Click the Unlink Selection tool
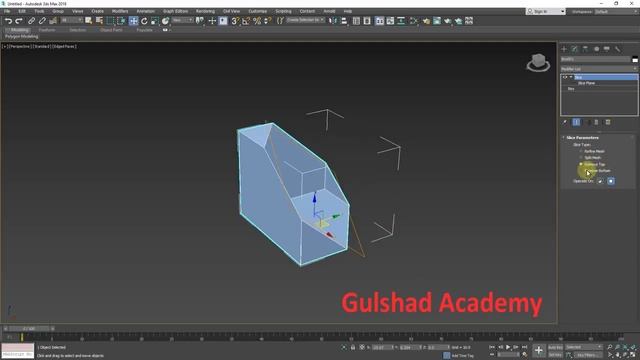The image size is (640, 360). [x=42, y=21]
